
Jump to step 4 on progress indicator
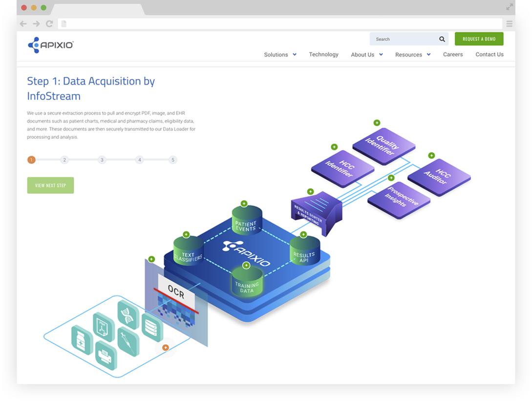tap(139, 159)
